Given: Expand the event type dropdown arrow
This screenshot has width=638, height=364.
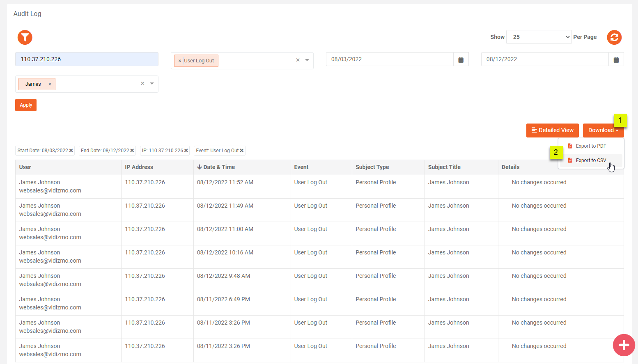Looking at the screenshot, I should tap(307, 60).
